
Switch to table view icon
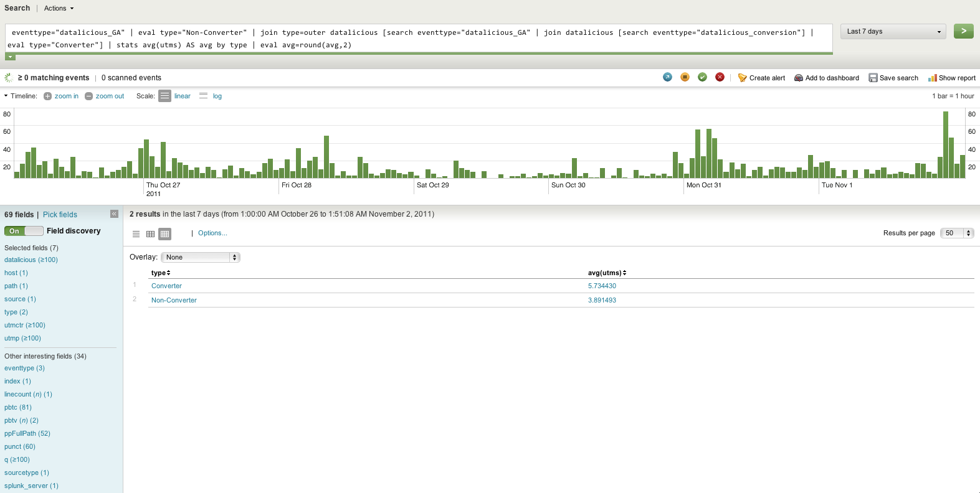(150, 234)
